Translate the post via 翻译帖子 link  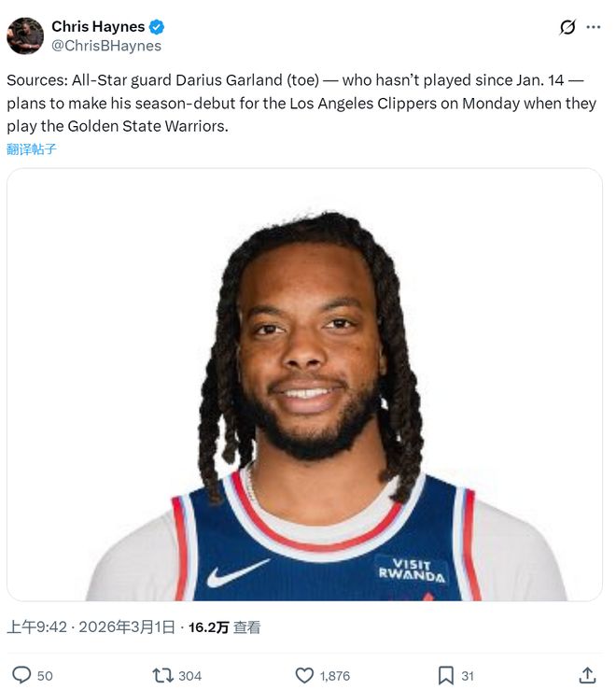coord(32,148)
